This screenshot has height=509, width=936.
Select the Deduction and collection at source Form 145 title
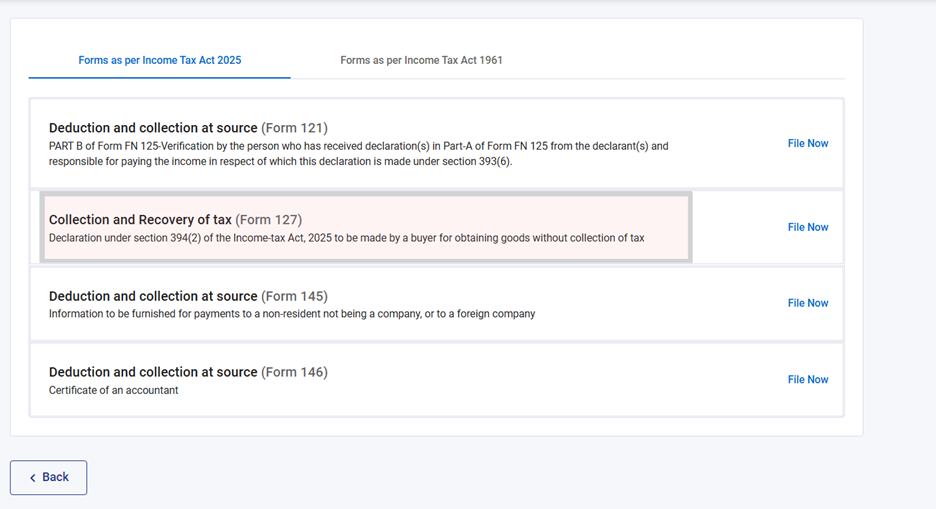[x=153, y=296]
